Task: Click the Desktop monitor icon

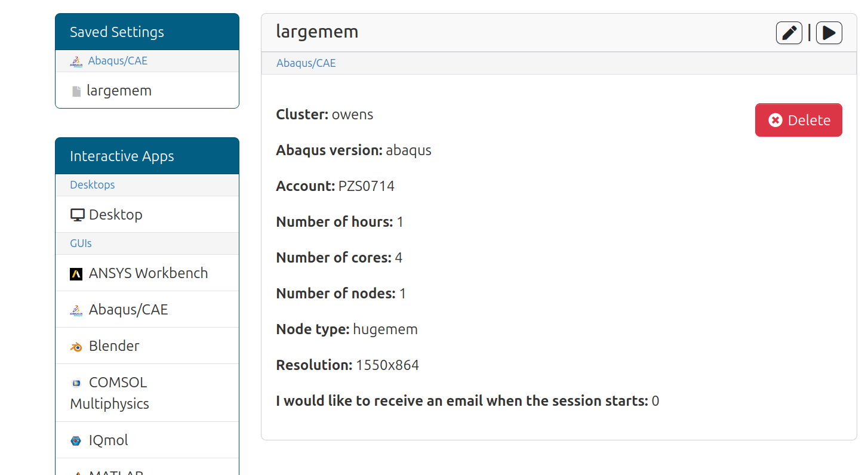Action: tap(77, 215)
